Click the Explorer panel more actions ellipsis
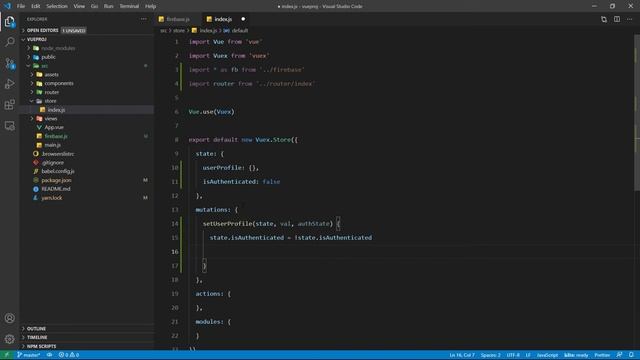Screen dimensions: 640x360 click(143, 19)
